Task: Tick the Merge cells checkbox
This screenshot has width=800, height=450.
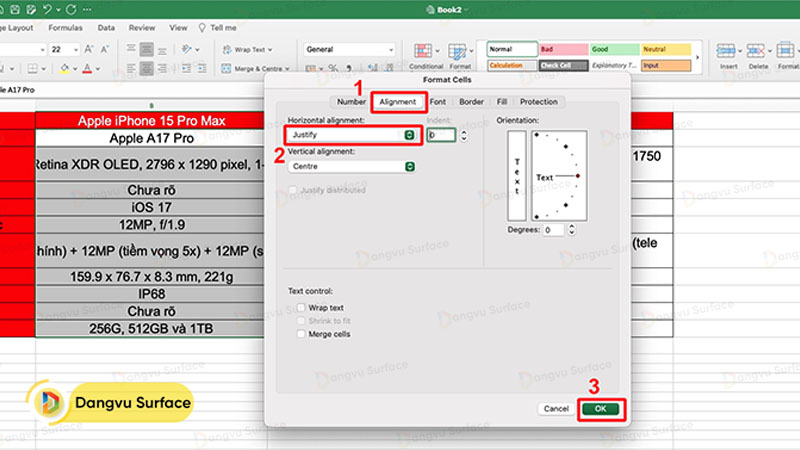Action: coord(301,334)
